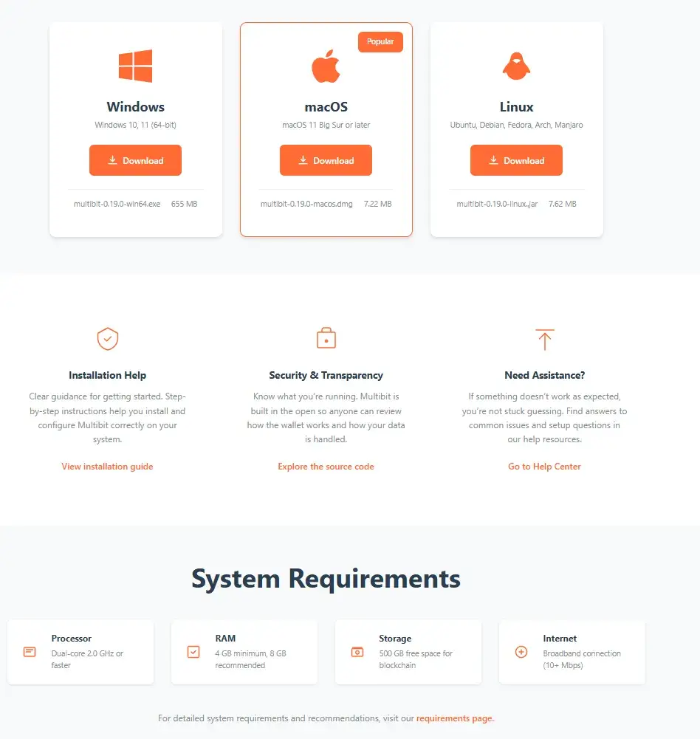
Task: Click the download arrow in macOS Download button
Action: 303,160
